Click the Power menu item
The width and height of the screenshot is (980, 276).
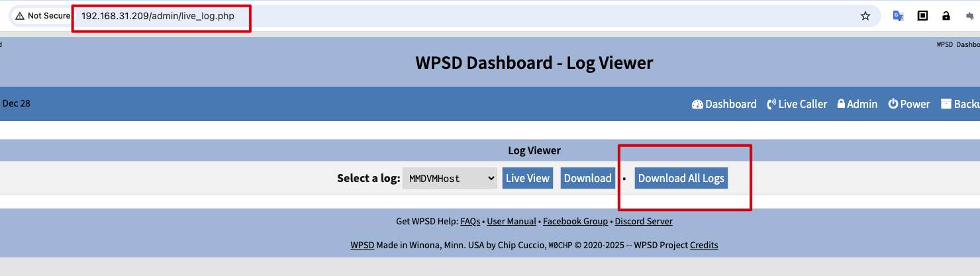[908, 104]
